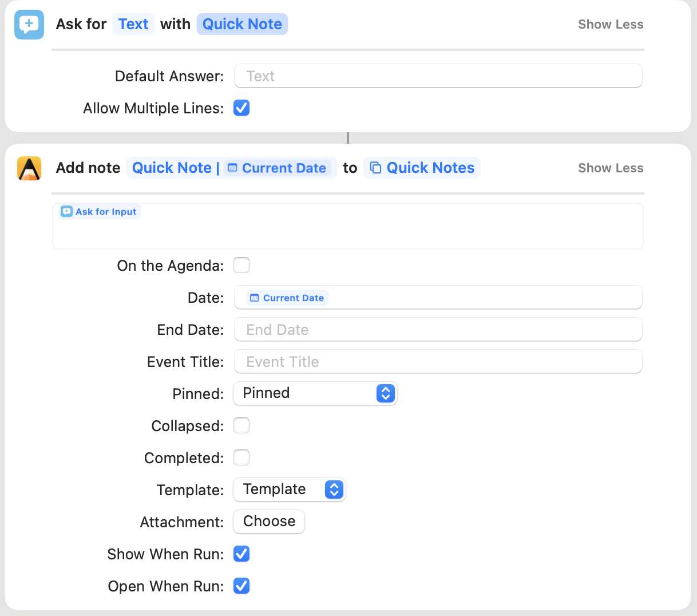
Task: Select the Current Date token in note title
Action: pyautogui.click(x=278, y=168)
